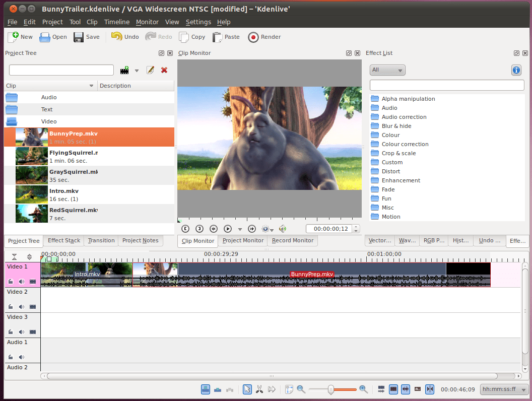Open the Clip column header dropdown arrow
532x401 pixels.
point(91,86)
